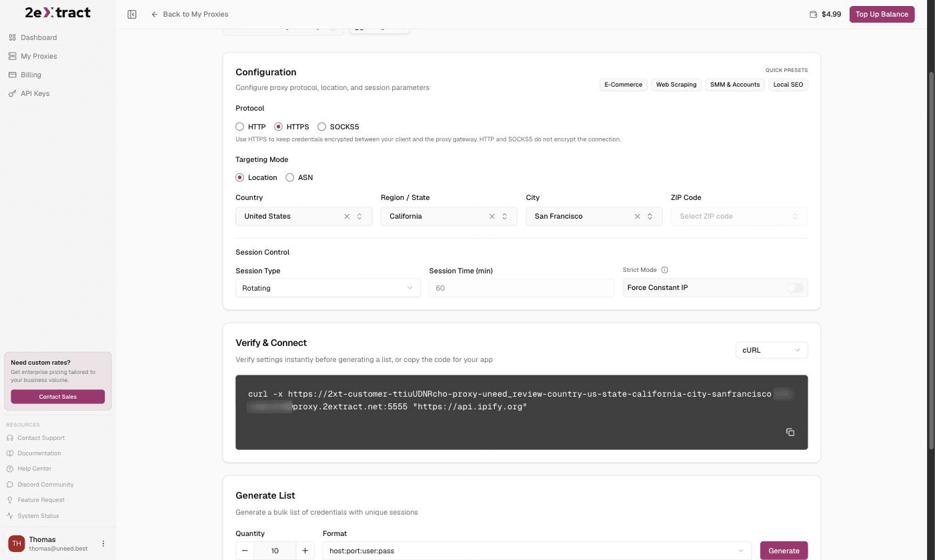The image size is (935, 560).
Task: Click the My Proxies server icon
Action: (12, 56)
